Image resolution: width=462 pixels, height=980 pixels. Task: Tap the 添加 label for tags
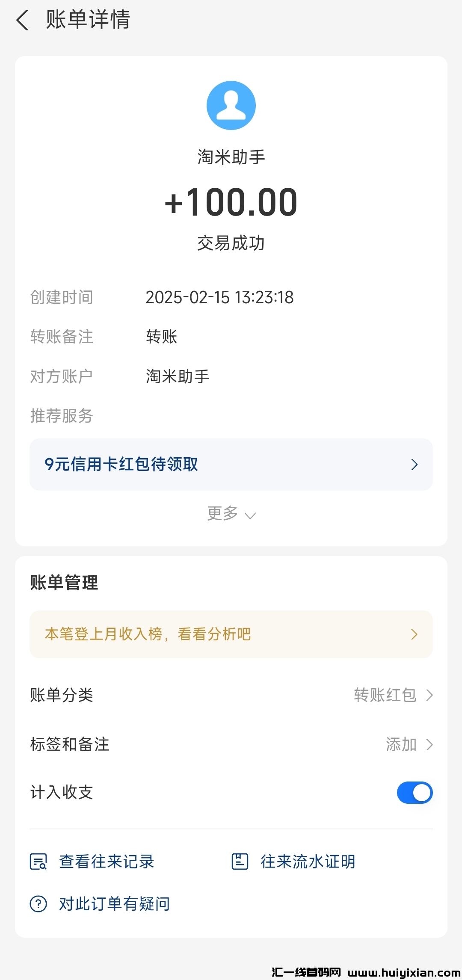pyautogui.click(x=401, y=744)
